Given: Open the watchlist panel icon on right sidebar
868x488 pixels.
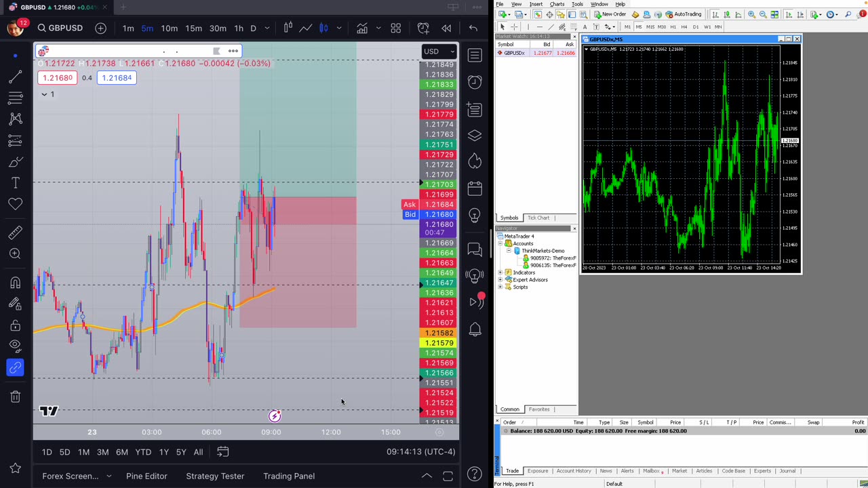Looking at the screenshot, I should pyautogui.click(x=475, y=55).
